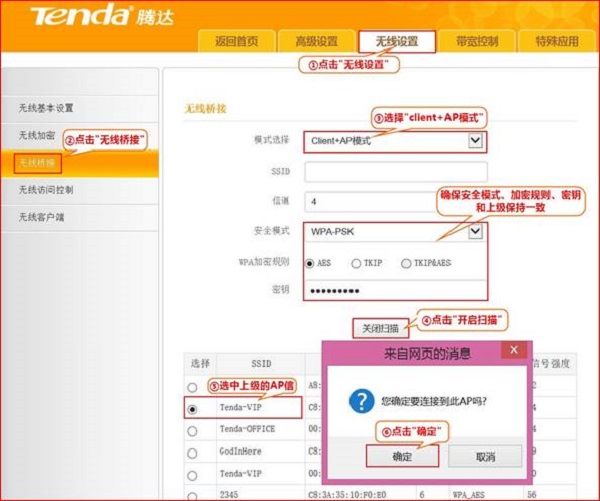This screenshot has width=600, height=501.
Task: Switch to the 无线设置 tab
Action: 396,41
